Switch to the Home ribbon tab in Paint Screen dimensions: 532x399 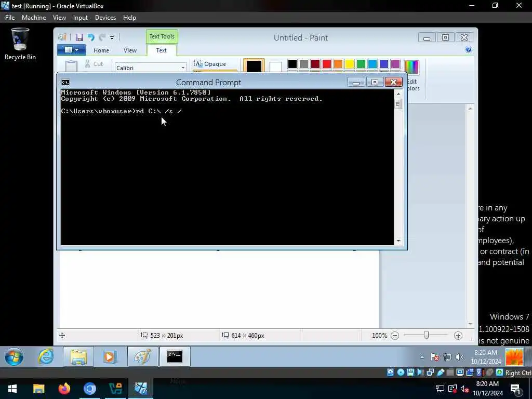pos(101,50)
